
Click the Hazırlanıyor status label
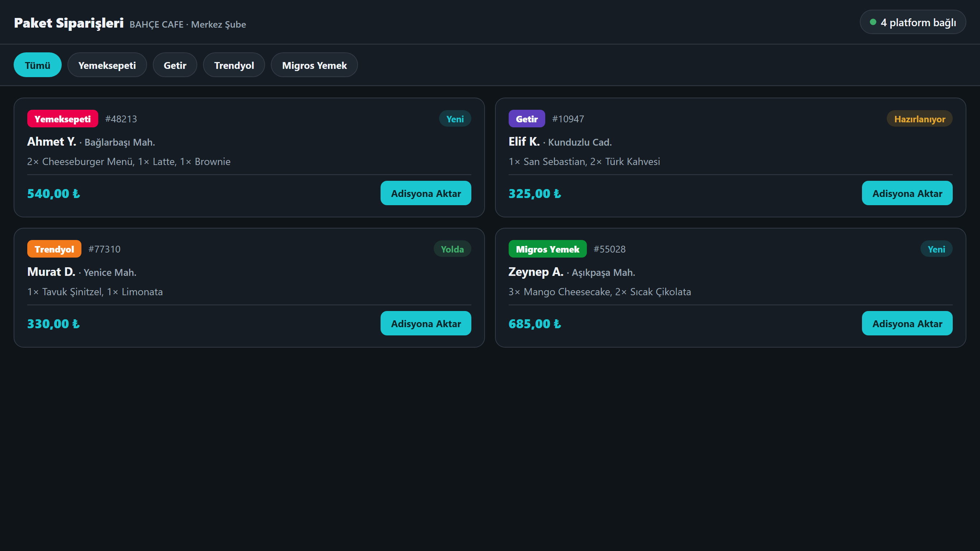point(919,119)
